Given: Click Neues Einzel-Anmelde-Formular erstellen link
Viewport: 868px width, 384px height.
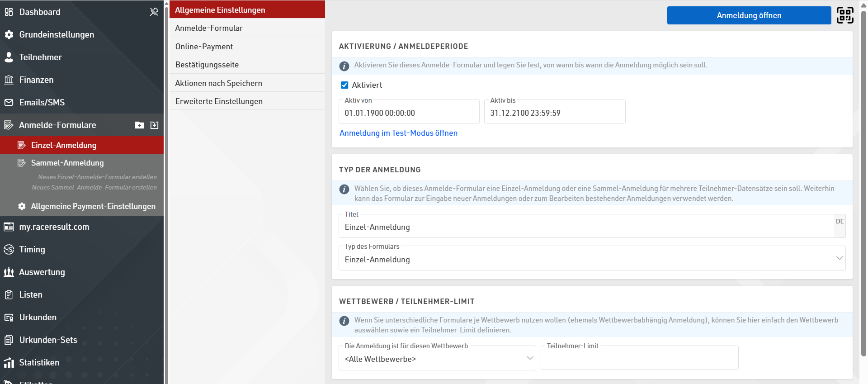Looking at the screenshot, I should (x=97, y=177).
